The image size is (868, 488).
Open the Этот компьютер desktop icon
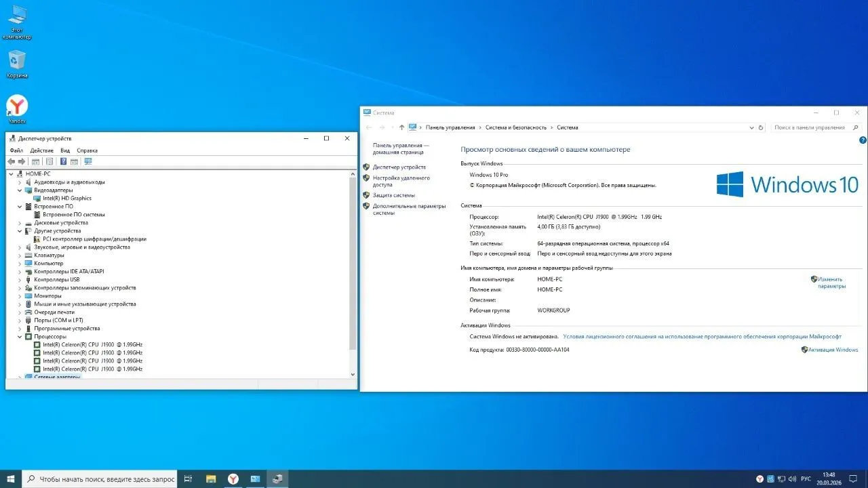pos(17,22)
